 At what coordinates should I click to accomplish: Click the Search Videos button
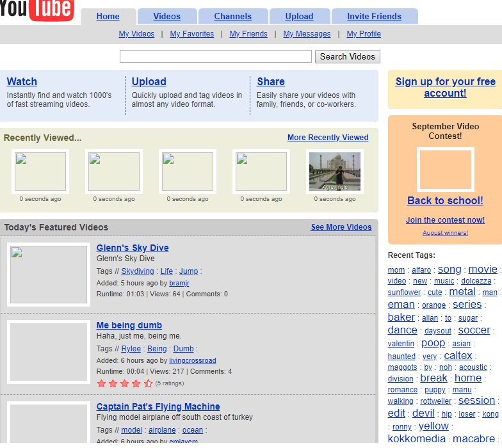tap(347, 56)
